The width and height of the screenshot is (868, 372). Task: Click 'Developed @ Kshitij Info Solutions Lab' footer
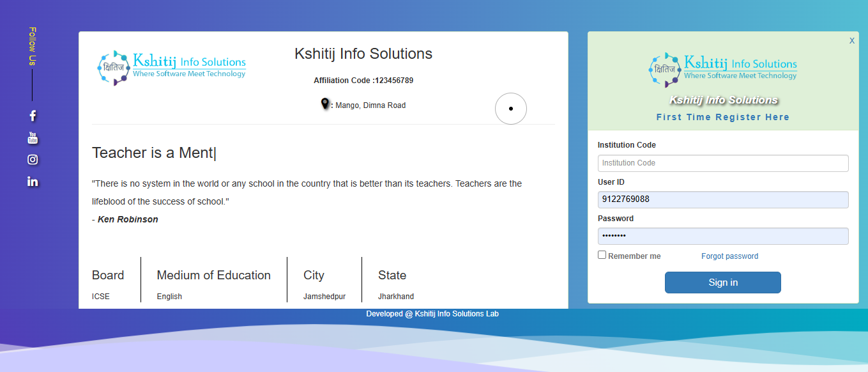(x=432, y=314)
